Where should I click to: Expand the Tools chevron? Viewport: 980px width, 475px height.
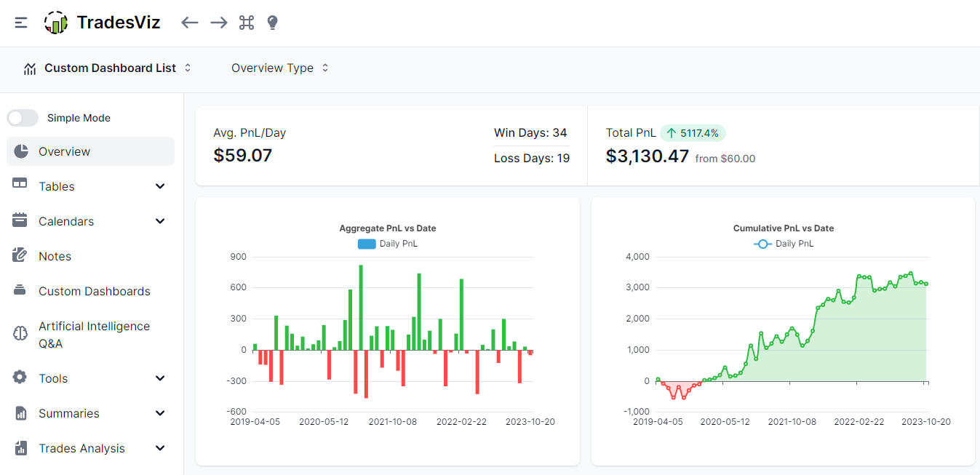[161, 378]
